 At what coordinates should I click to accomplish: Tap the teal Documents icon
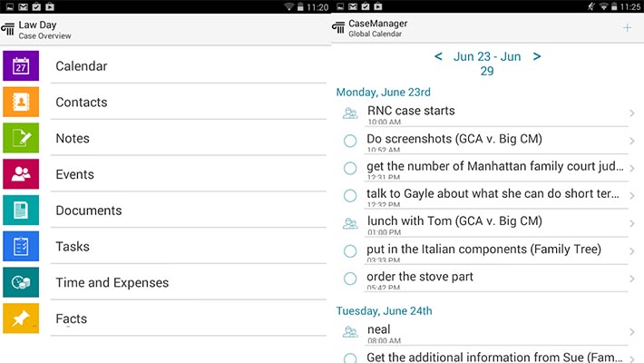[x=21, y=211]
